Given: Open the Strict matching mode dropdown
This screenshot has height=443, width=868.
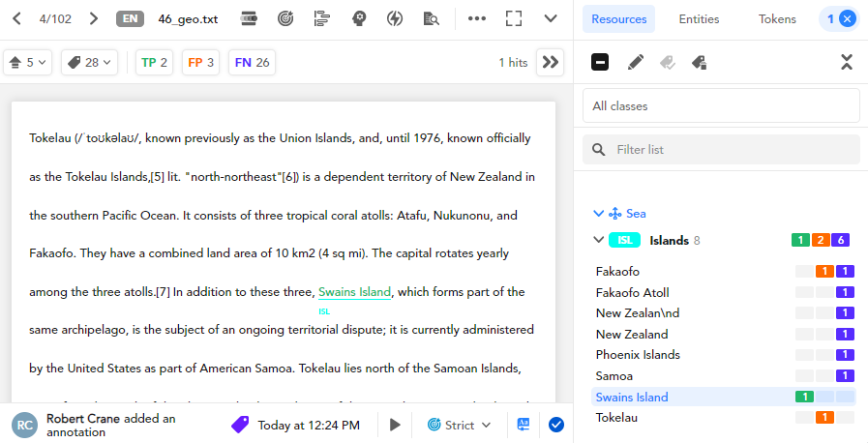Looking at the screenshot, I should (x=460, y=425).
